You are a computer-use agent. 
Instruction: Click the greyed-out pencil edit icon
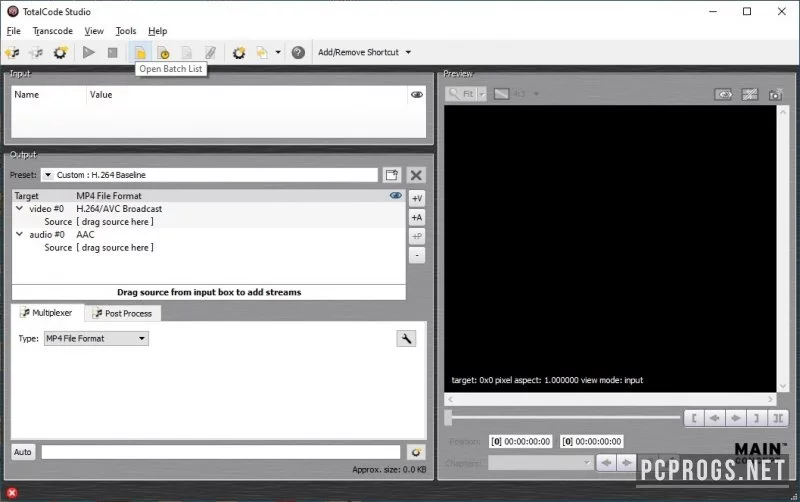210,52
